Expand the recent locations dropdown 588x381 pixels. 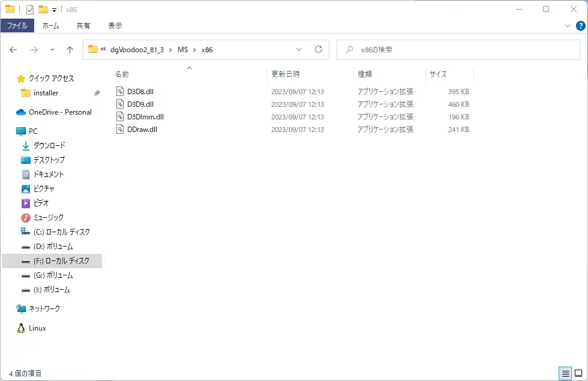point(52,50)
